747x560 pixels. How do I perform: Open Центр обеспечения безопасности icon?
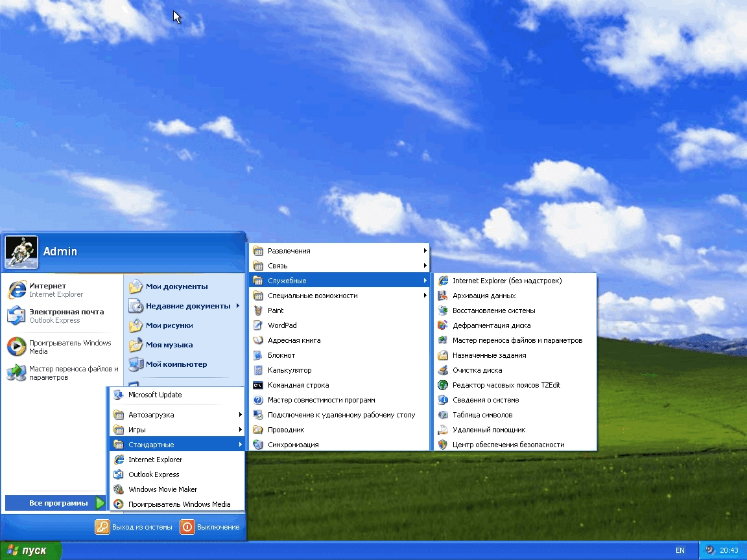click(x=443, y=445)
